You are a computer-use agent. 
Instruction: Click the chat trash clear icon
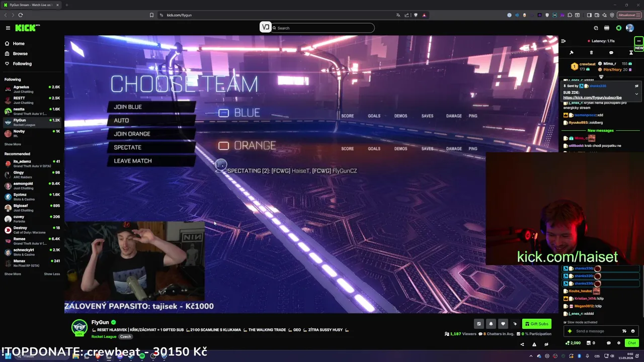pyautogui.click(x=591, y=52)
